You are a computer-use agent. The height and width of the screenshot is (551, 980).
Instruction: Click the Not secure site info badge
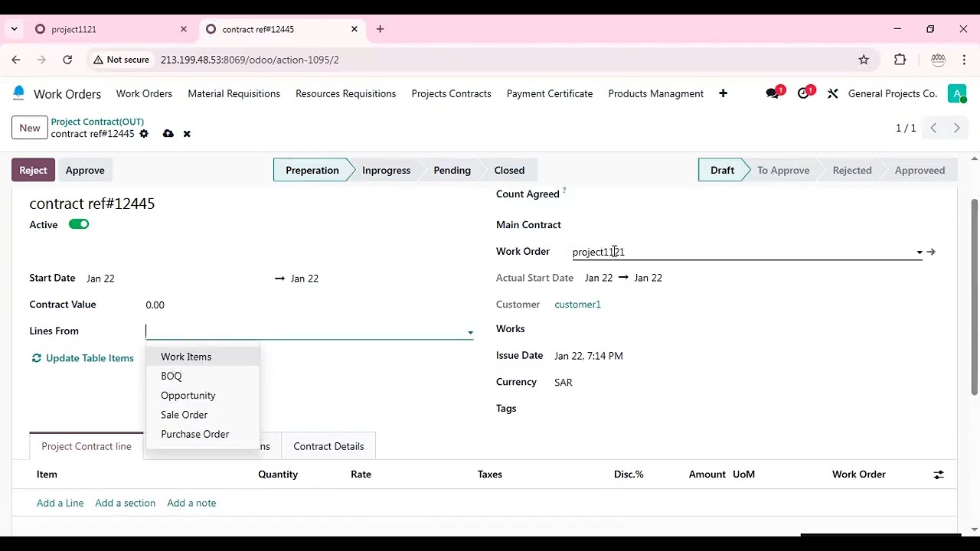click(x=120, y=60)
